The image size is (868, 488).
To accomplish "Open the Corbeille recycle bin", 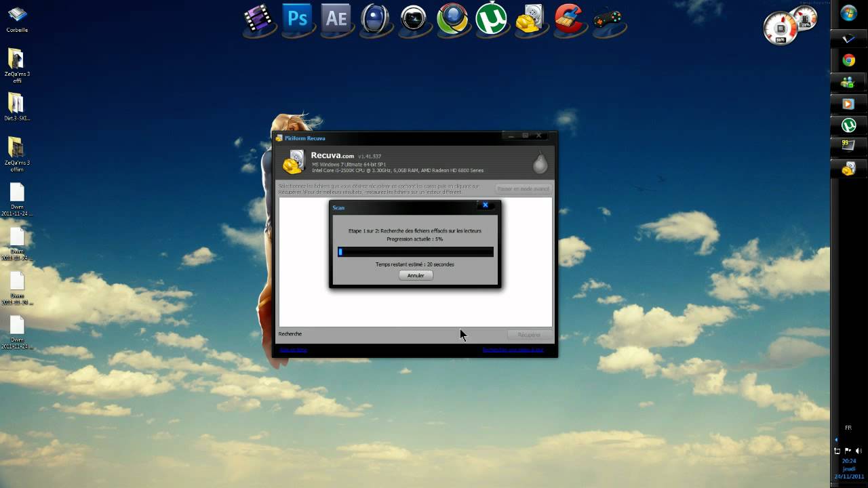I will [17, 19].
